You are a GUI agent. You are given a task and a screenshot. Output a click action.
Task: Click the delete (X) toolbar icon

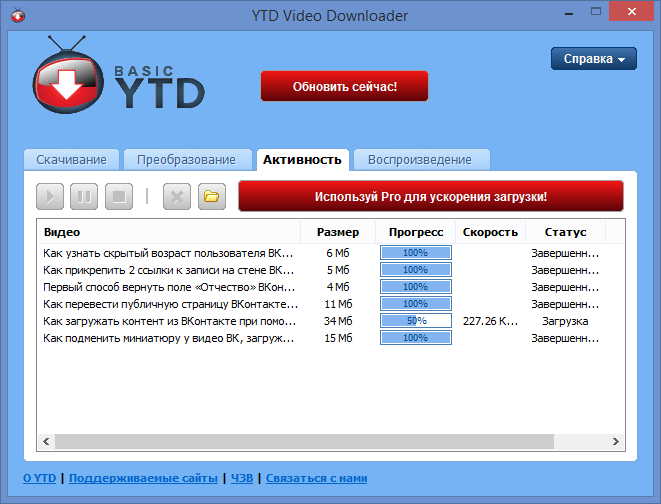coord(177,196)
